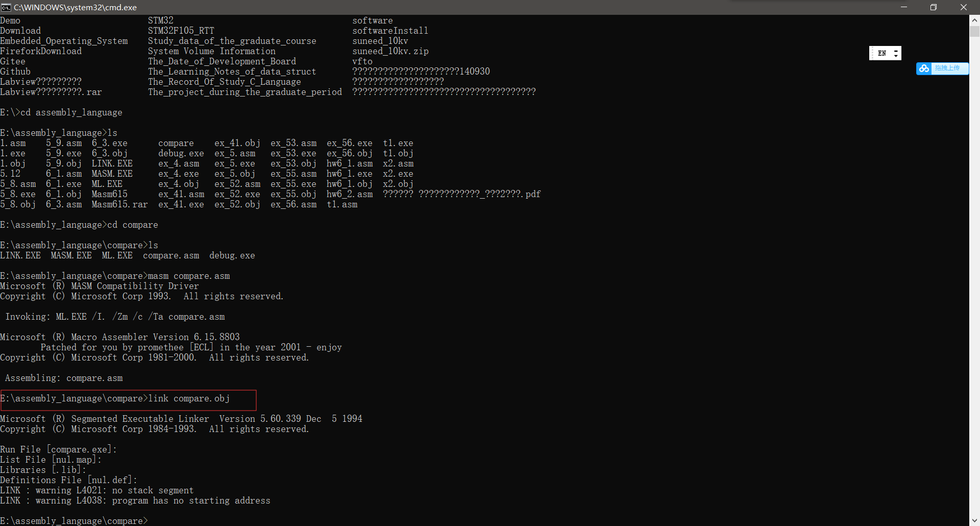Click Study_data_of_the_graduate_course entry
This screenshot has width=980, height=526.
(232, 41)
